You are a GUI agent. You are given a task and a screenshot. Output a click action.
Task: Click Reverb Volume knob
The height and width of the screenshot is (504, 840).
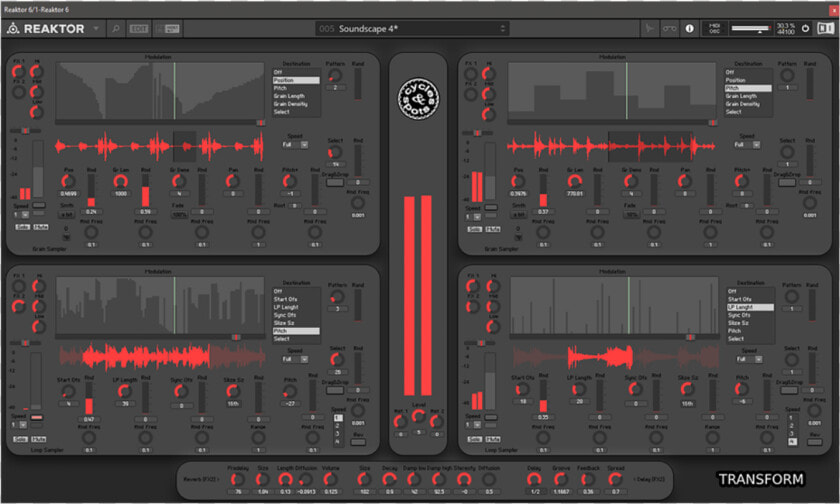tap(331, 480)
